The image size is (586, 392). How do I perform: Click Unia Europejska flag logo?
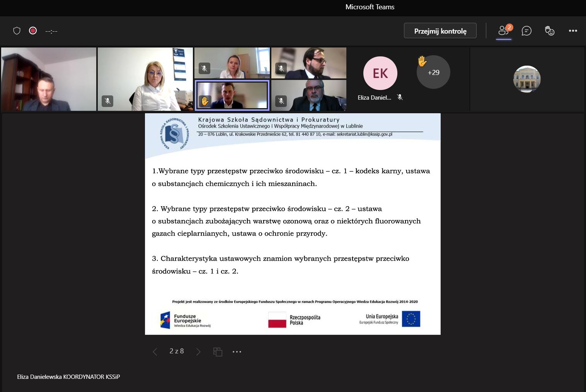tap(390, 319)
